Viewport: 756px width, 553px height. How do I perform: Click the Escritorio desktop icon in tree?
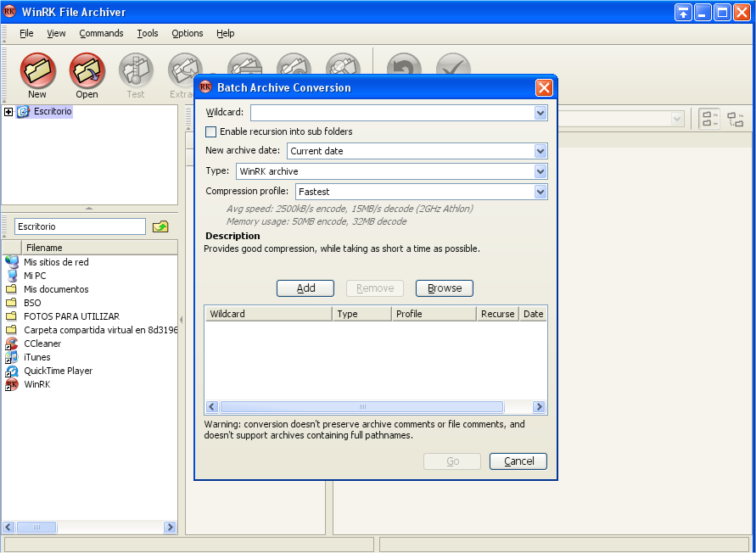tap(24, 111)
